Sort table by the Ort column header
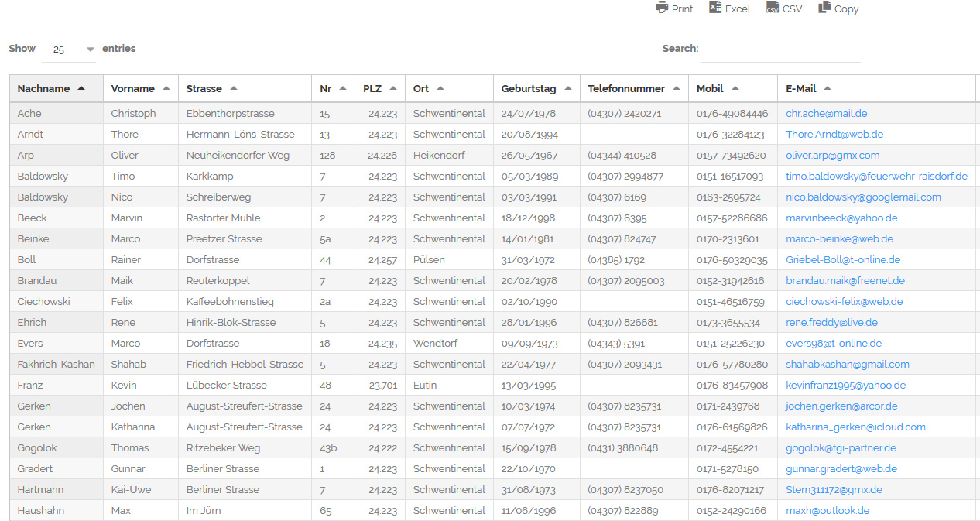This screenshot has width=980, height=521. 421,88
